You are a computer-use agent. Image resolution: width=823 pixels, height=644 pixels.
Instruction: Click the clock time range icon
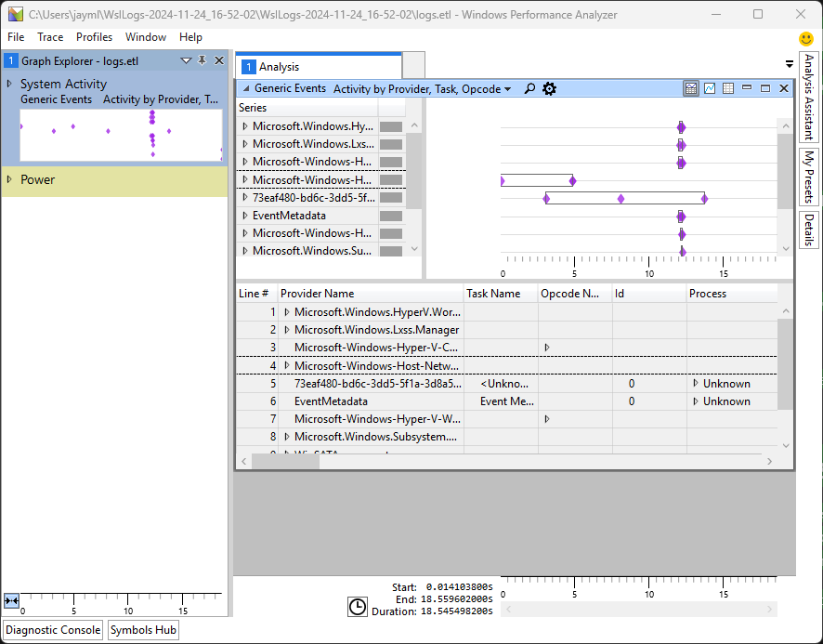358,607
